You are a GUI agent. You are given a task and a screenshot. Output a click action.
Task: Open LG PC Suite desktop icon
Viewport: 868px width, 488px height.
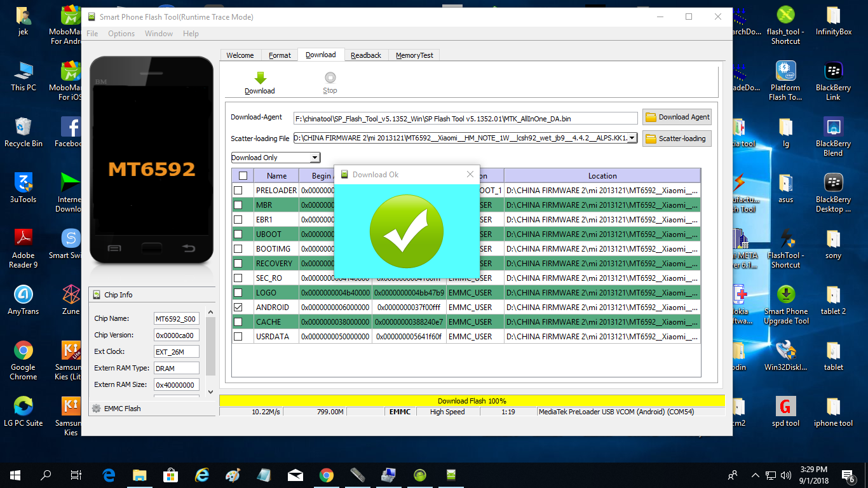tap(24, 412)
